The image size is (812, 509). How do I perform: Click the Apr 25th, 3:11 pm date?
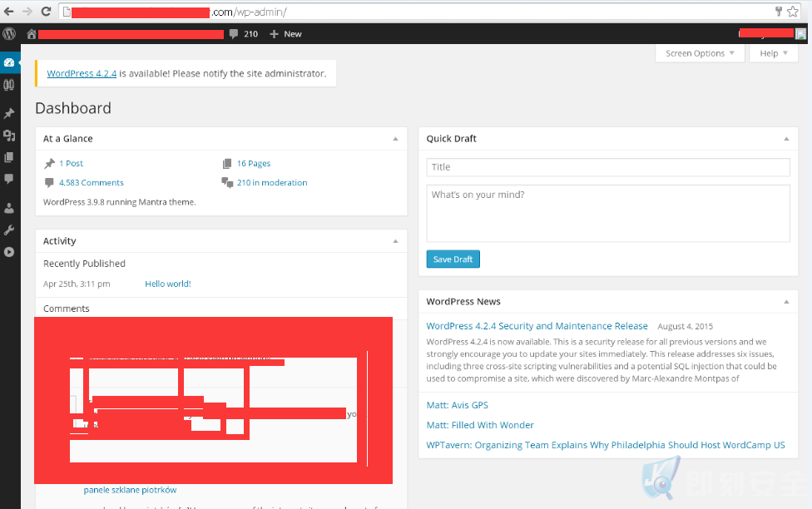tap(77, 284)
